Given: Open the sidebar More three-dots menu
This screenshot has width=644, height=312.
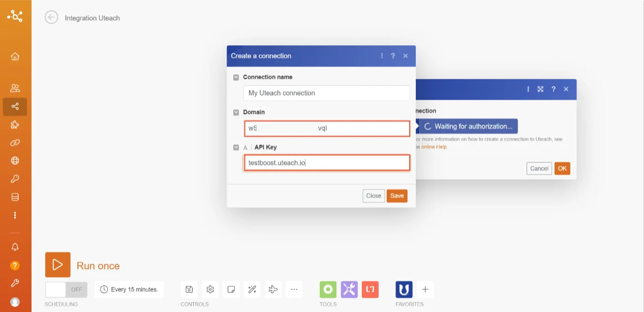Looking at the screenshot, I should point(15,215).
